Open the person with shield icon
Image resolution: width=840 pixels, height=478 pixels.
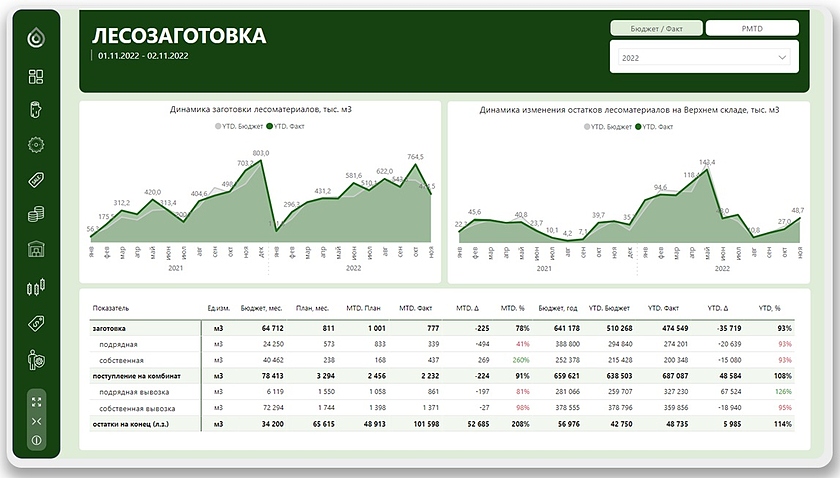[x=36, y=358]
